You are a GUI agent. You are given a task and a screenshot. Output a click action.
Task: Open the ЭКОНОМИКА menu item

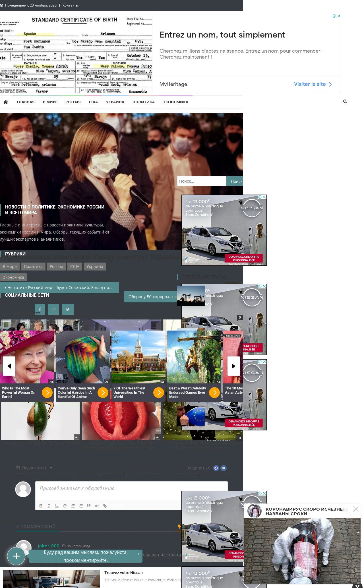[175, 102]
